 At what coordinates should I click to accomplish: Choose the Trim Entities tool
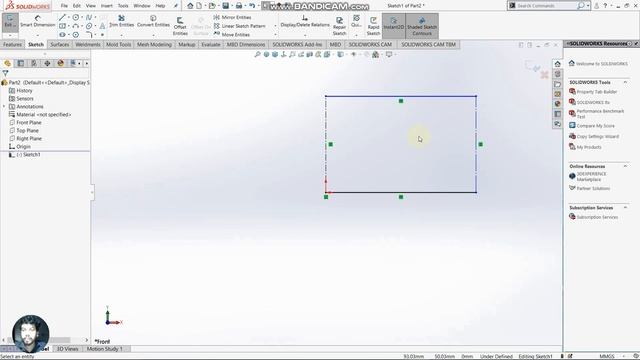pyautogui.click(x=121, y=21)
